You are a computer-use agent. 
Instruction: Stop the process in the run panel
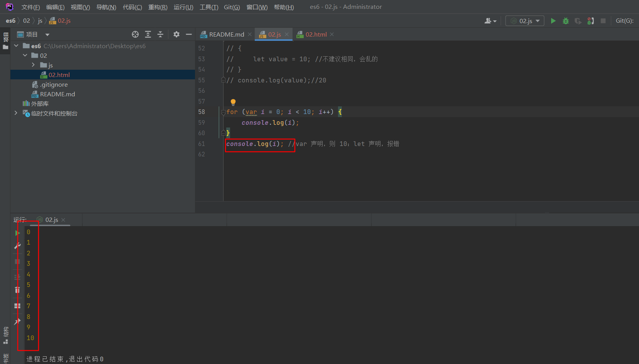(17, 262)
